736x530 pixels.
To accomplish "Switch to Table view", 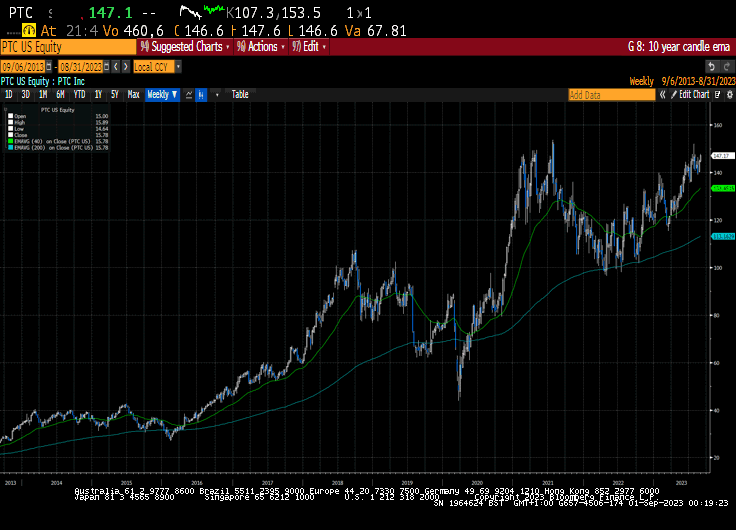I will [x=240, y=95].
